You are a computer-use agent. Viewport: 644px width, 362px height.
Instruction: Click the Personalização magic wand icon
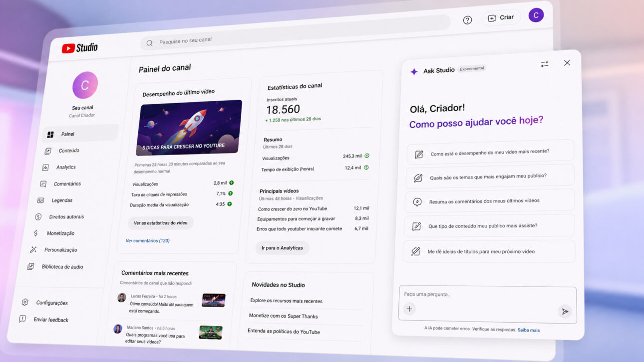(x=33, y=249)
